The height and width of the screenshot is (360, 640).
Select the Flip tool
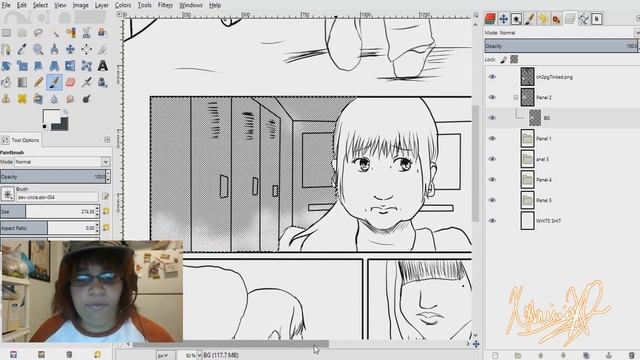70,66
